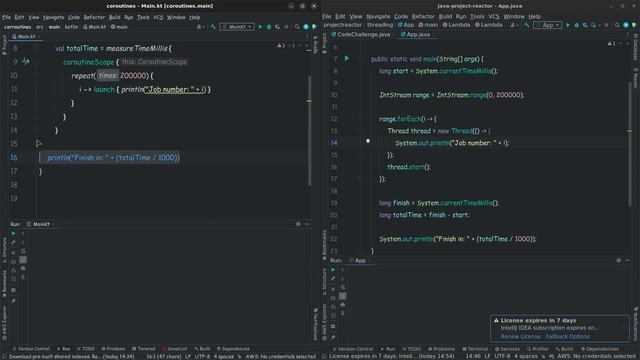The width and height of the screenshot is (640, 360).
Task: Click warnings indicator in Java editor corner
Action: (x=611, y=43)
